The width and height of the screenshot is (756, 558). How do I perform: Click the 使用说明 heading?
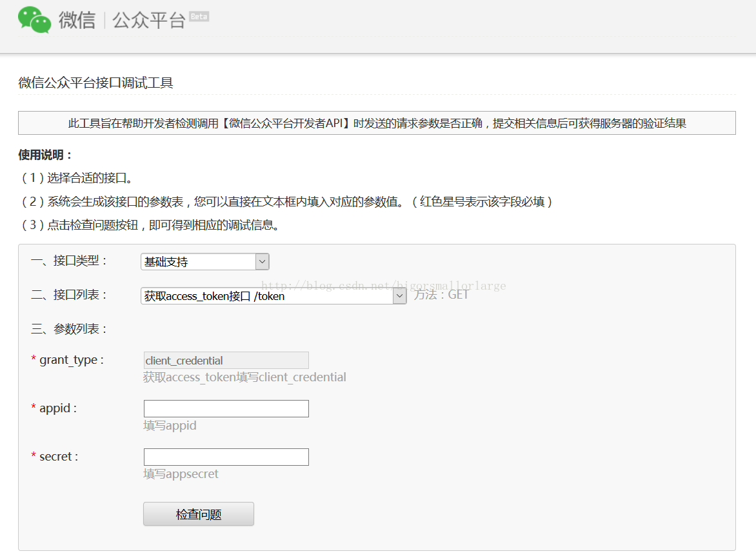click(37, 155)
